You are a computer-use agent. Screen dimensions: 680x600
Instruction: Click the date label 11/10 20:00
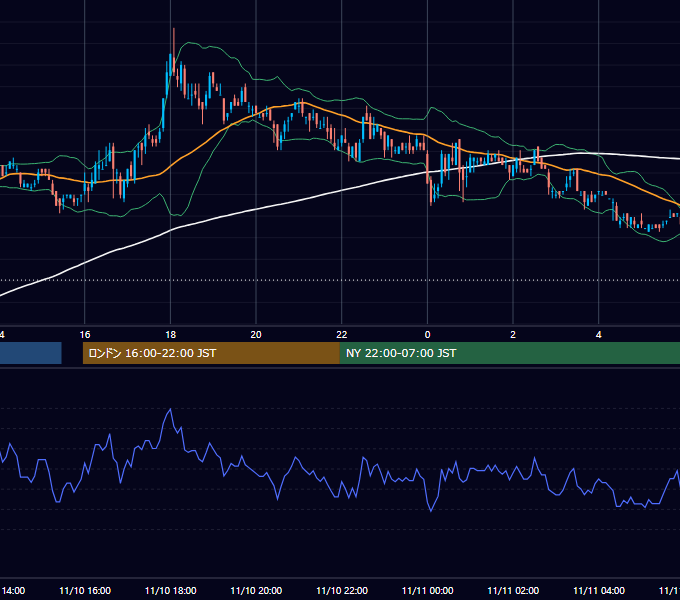pos(256,590)
